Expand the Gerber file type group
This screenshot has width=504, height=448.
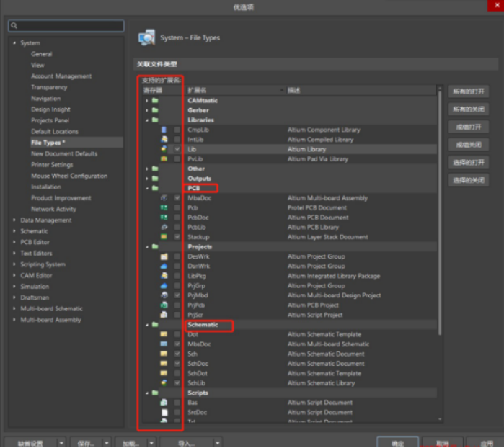(x=147, y=110)
